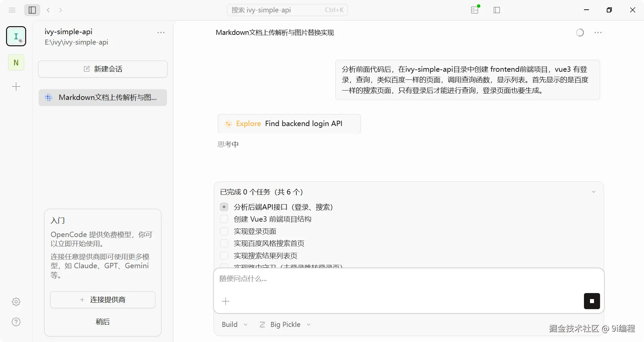644x342 pixels.
Task: Click the 入门 card heading
Action: coord(58,220)
